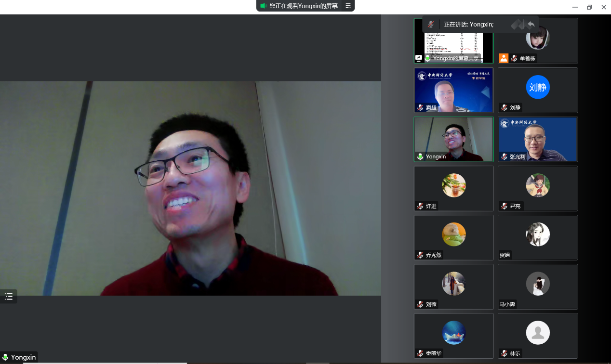The width and height of the screenshot is (611, 364).
Task: Click the muted mic icon beside 尹亮
Action: (504, 206)
